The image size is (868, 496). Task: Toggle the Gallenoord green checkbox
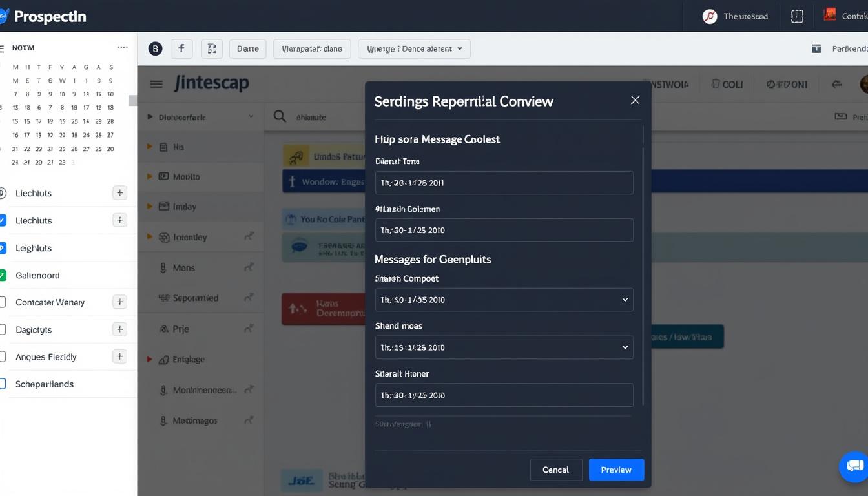(3, 275)
